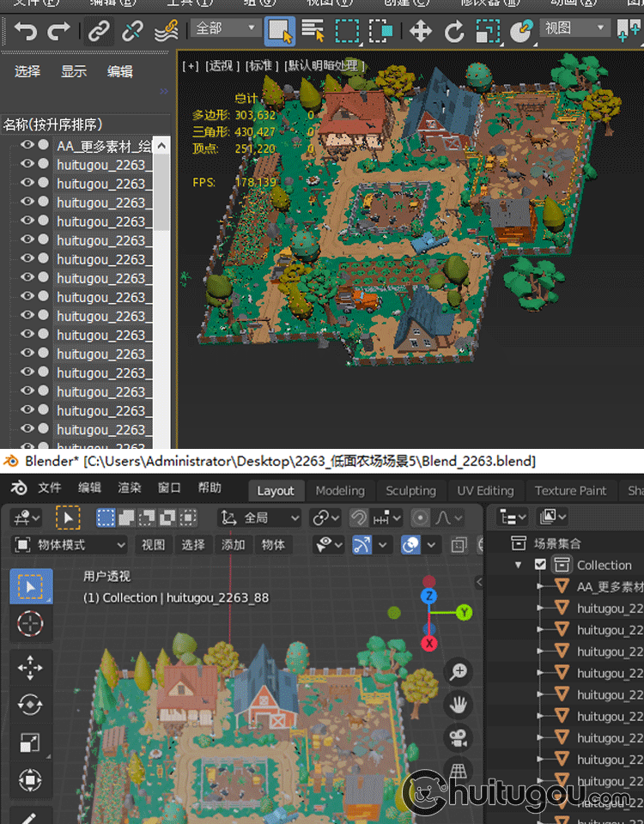Screen dimensions: 644x824
Task: Open the 物体 menu in Blender viewport
Action: 273,545
